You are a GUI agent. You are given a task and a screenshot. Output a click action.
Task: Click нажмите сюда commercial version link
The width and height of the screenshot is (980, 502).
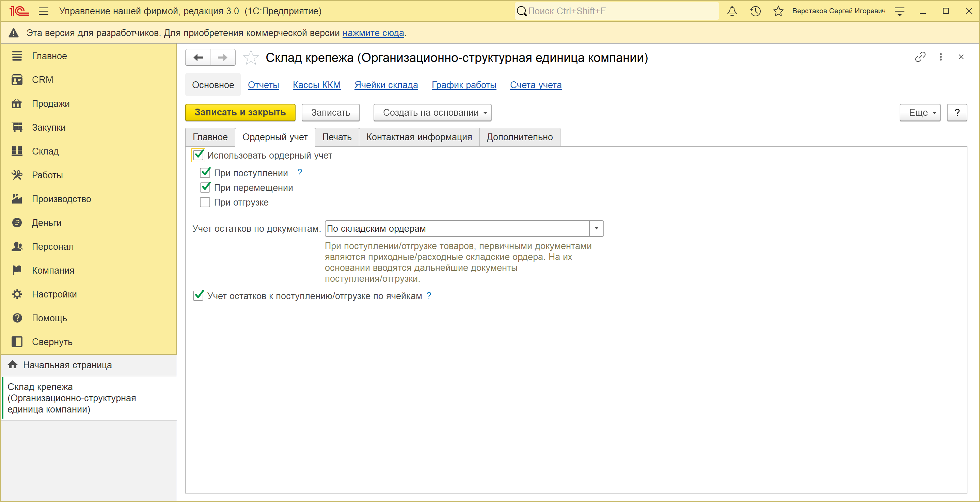(x=373, y=33)
